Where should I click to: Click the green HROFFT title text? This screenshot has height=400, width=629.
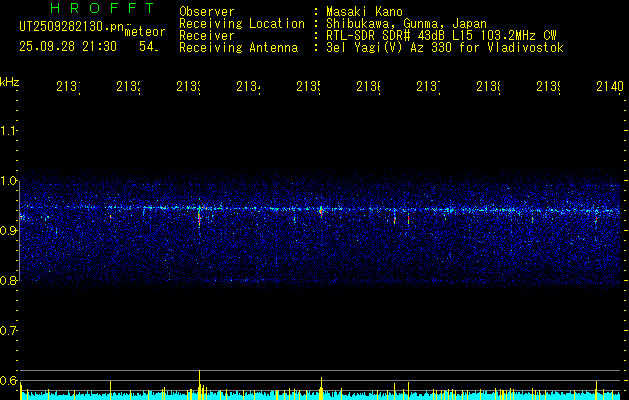coord(103,8)
